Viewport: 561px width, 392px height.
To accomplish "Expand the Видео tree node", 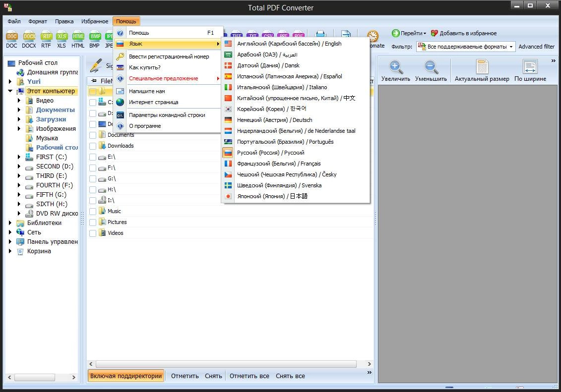I will tap(19, 101).
